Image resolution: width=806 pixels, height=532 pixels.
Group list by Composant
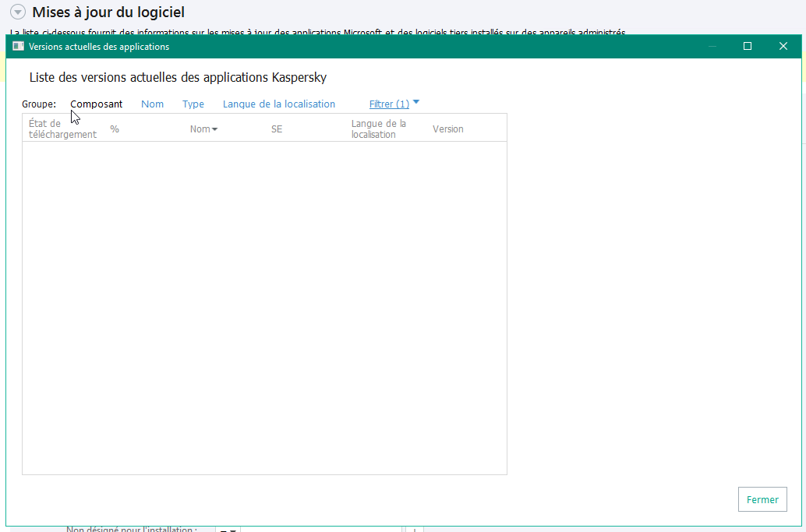(x=96, y=104)
